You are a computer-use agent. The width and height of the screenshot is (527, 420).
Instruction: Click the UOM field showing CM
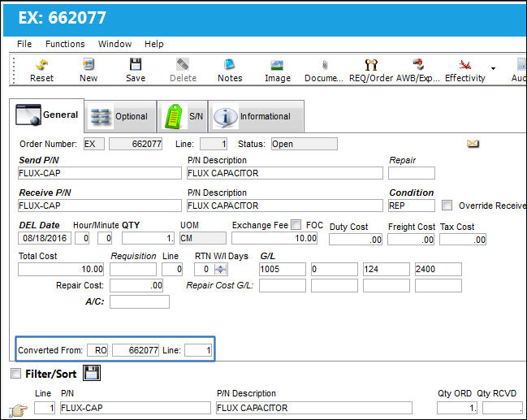203,238
